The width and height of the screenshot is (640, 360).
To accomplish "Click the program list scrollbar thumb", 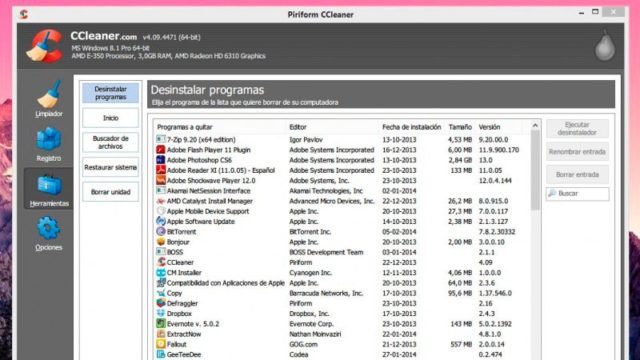I will [535, 171].
